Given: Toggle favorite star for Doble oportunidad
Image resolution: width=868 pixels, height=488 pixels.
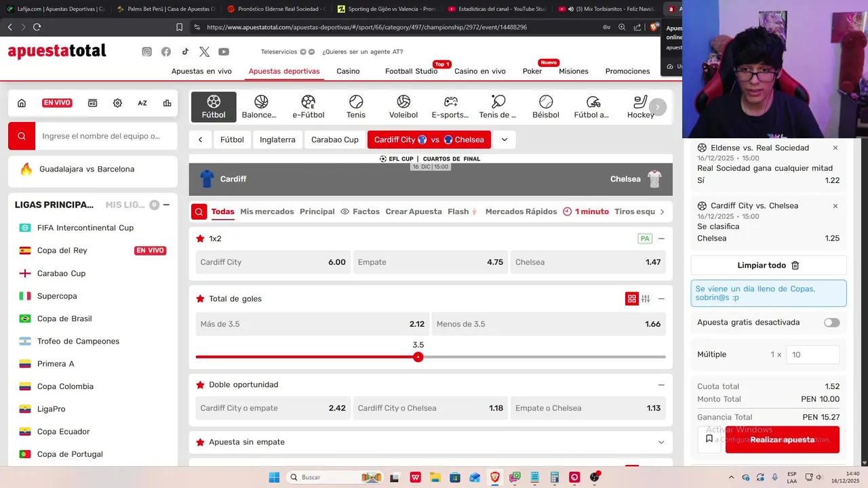Looking at the screenshot, I should tap(200, 385).
